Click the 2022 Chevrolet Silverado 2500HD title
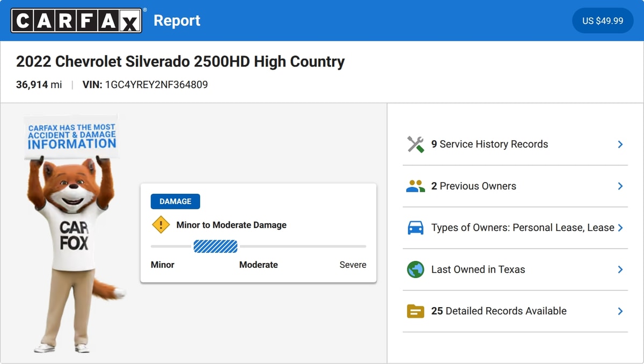Screen dimensions: 644x364 [180, 62]
